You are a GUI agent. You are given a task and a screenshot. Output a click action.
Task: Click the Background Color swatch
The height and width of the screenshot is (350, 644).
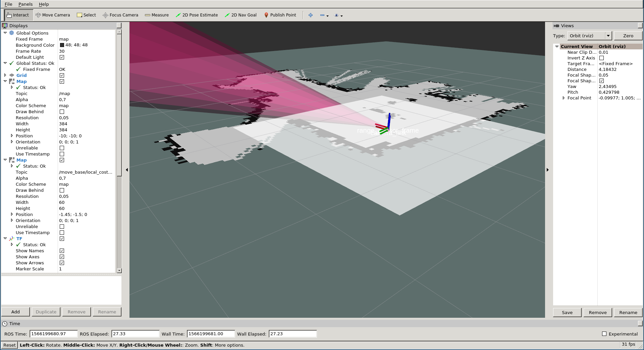tap(62, 45)
